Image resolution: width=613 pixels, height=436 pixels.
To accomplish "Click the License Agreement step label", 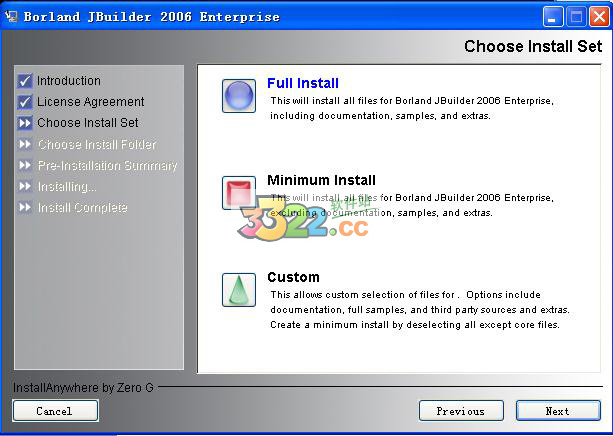I will point(91,102).
